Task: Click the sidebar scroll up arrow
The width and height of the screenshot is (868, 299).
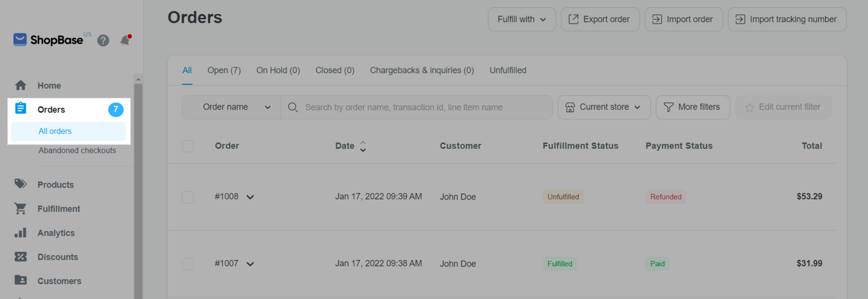Action: [x=138, y=79]
